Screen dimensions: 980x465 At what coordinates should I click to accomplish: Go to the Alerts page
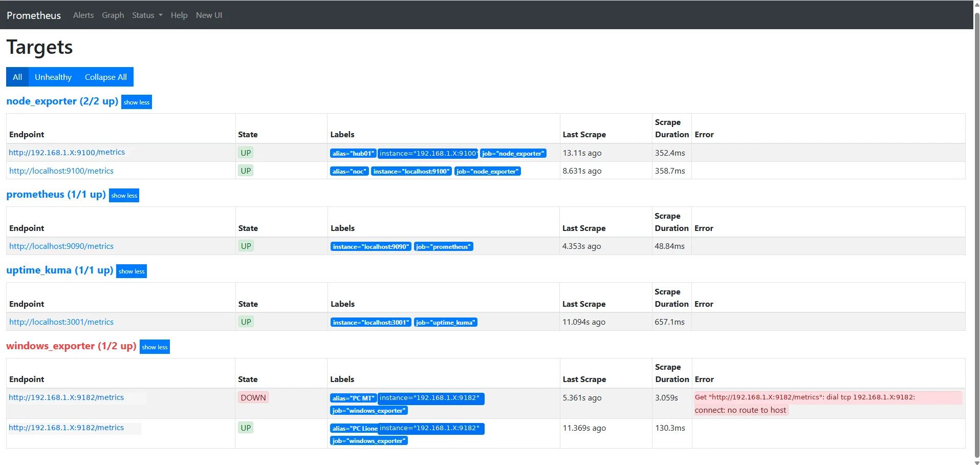pyautogui.click(x=83, y=15)
